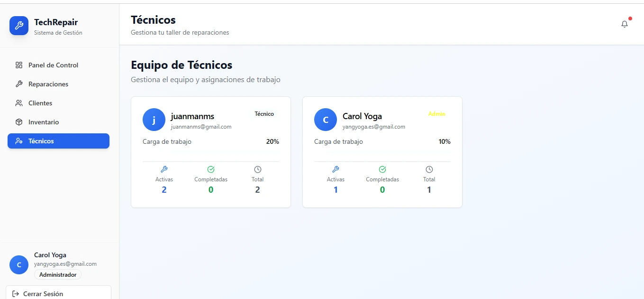Screen dimensions: 644x299
Task: Click the Técnico badge on juanmanms card
Action: pyautogui.click(x=264, y=114)
